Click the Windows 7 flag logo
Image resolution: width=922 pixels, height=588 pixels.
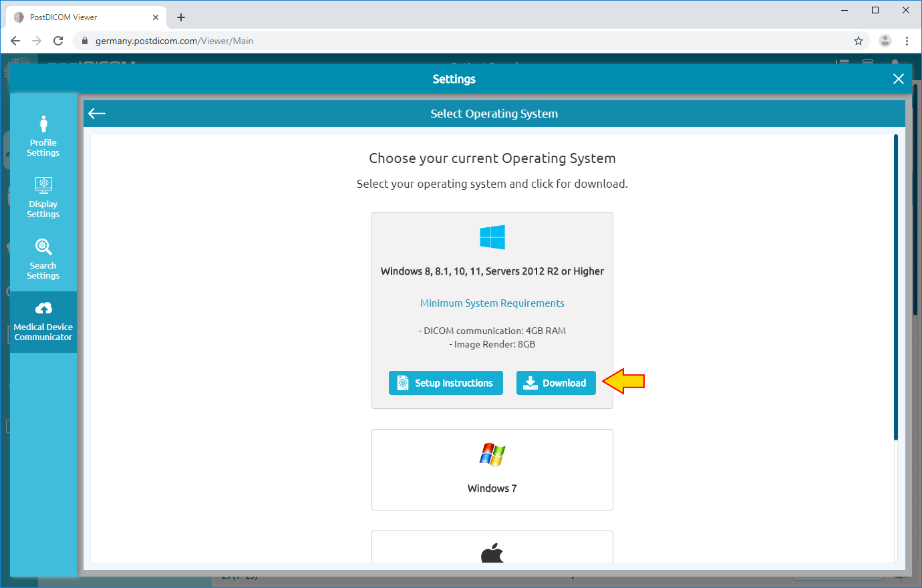pos(492,454)
